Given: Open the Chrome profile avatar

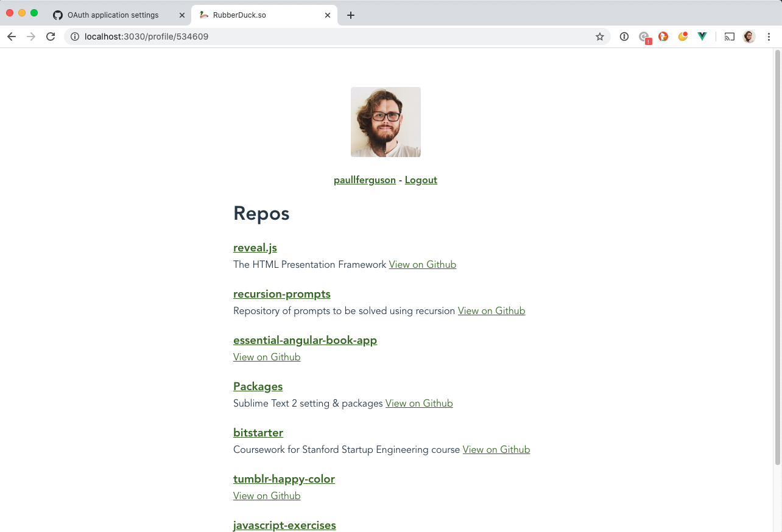Looking at the screenshot, I should [749, 37].
